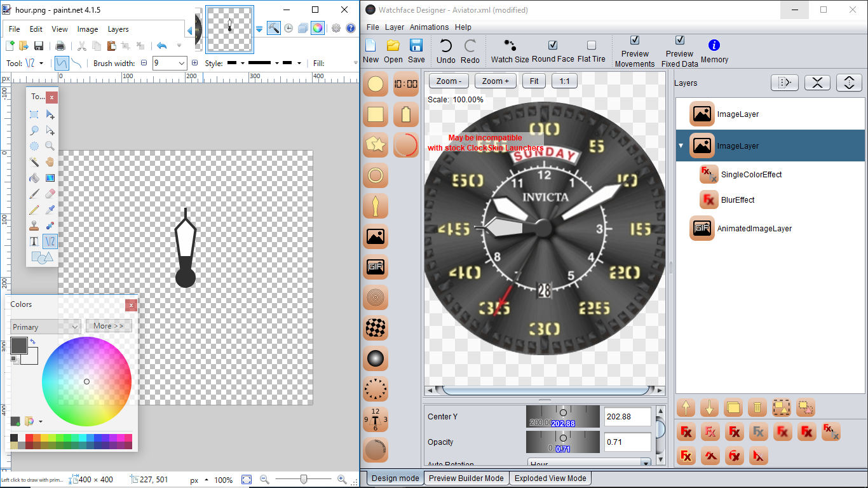
Task: Open the image list dropdown arrow
Action: tap(259, 29)
